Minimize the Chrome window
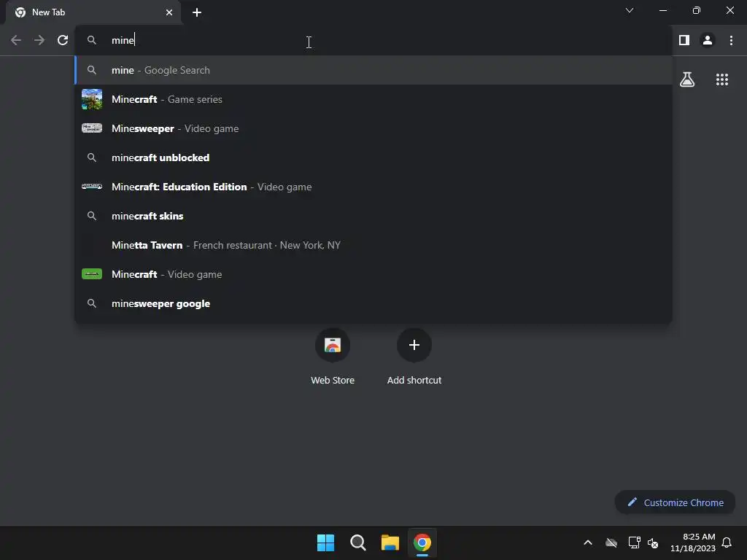 tap(662, 10)
